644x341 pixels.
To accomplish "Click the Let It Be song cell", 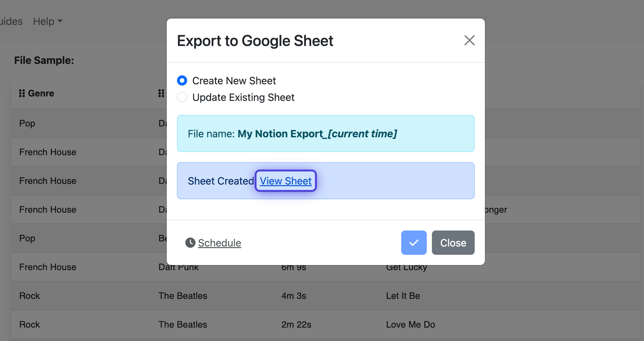I will point(403,296).
